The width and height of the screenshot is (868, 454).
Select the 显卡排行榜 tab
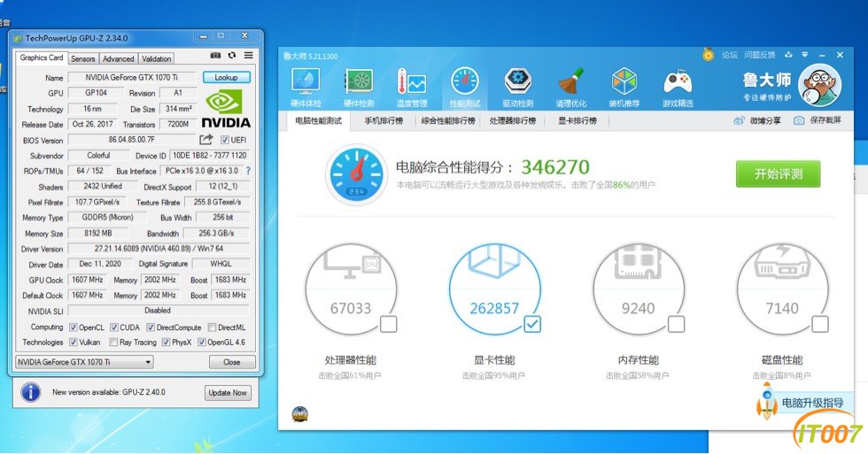pos(577,120)
